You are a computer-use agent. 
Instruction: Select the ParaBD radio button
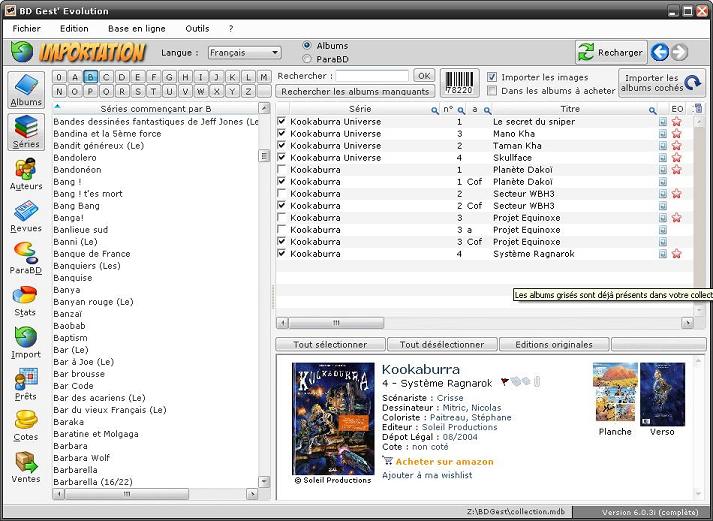click(x=307, y=59)
